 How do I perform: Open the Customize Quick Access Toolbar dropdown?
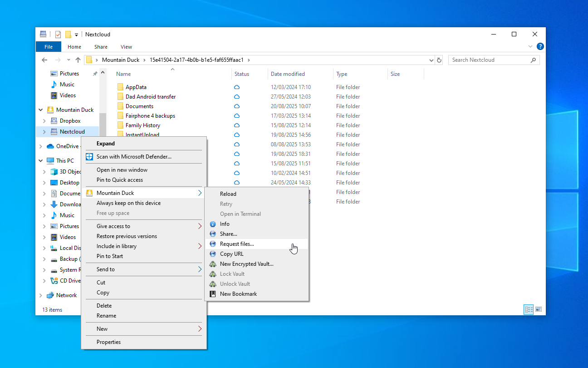[76, 35]
